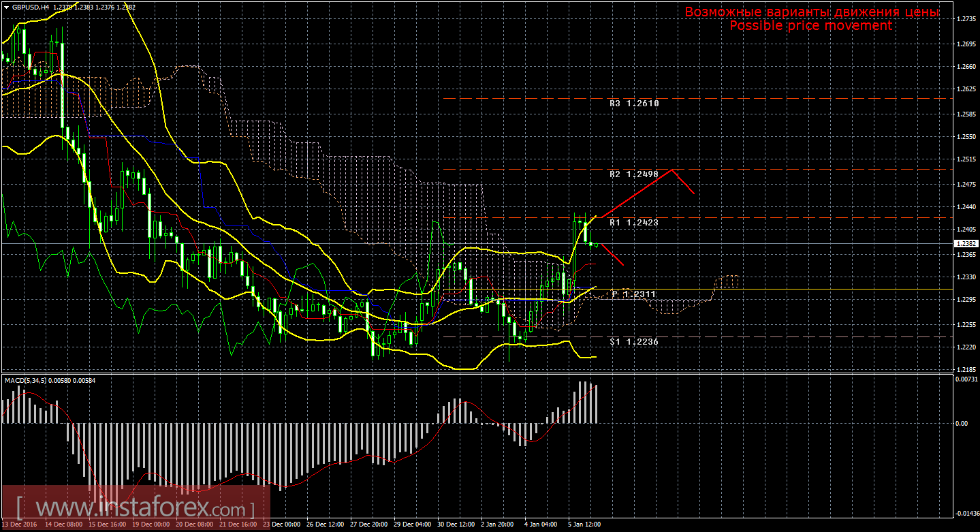Click the 1.2695 price axis label
Image resolution: width=980 pixels, height=532 pixels.
[966, 44]
